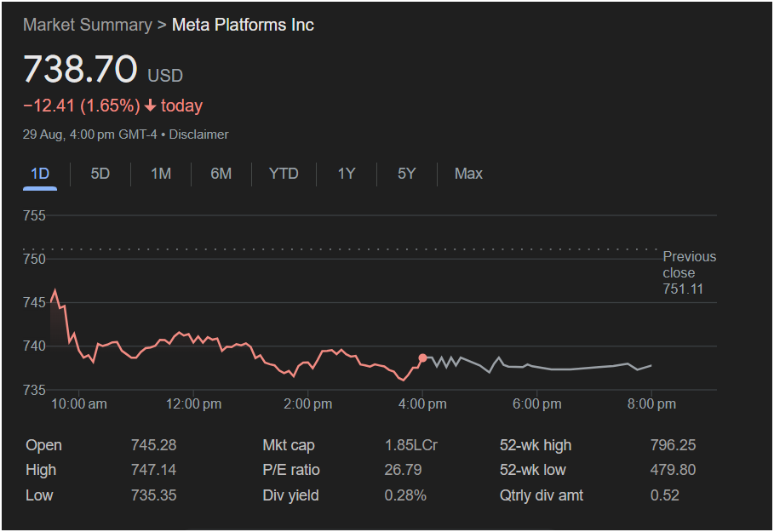This screenshot has width=774, height=532.
Task: Select the Max time range tab
Action: [x=468, y=174]
